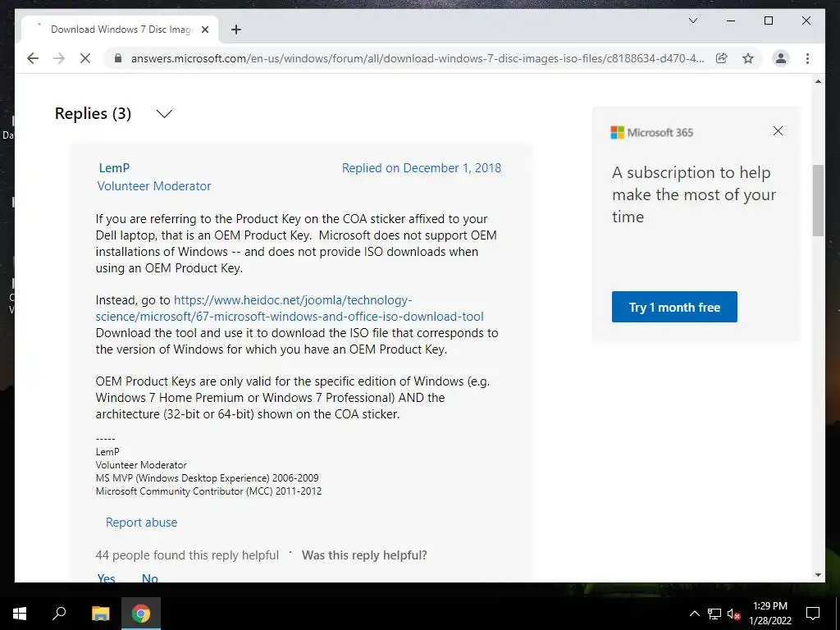
Task: Open the Chrome three-dot menu
Action: click(807, 58)
